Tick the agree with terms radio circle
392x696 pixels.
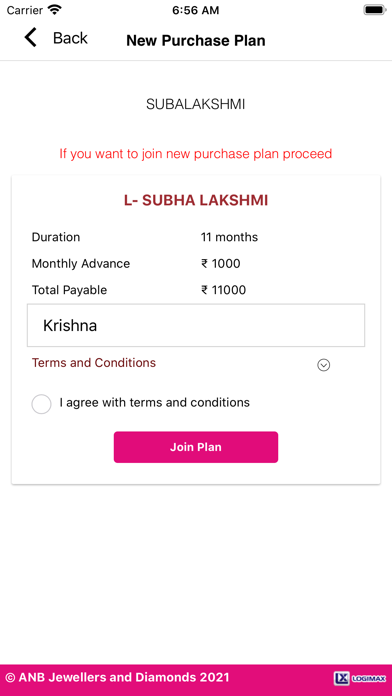tap(41, 404)
